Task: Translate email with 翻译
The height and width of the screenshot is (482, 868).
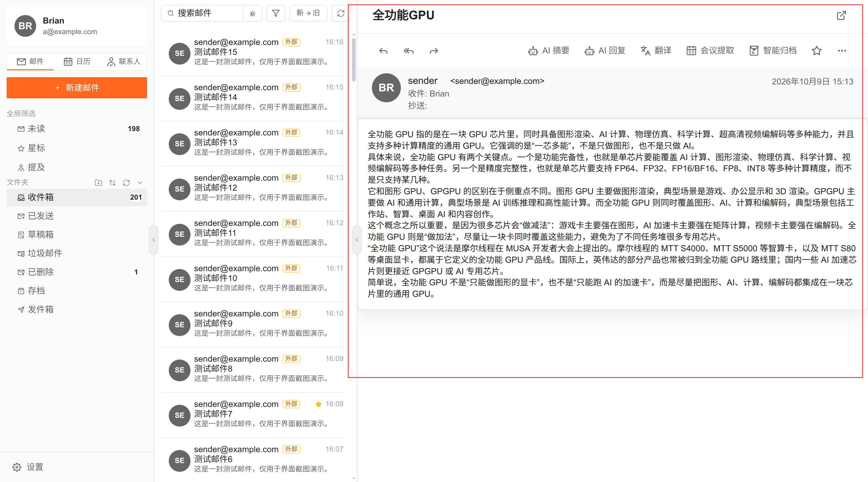Action: click(656, 51)
